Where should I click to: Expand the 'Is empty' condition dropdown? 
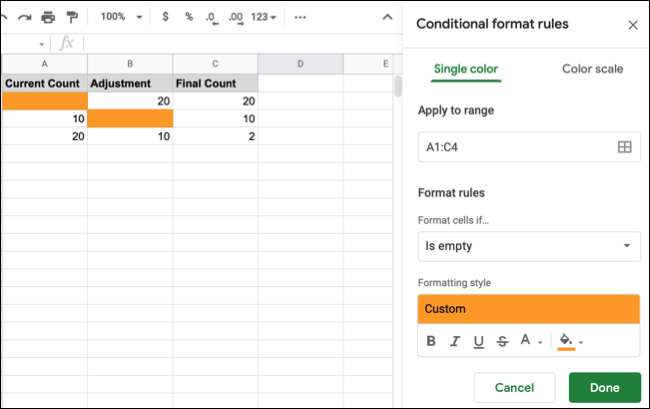[x=529, y=246]
